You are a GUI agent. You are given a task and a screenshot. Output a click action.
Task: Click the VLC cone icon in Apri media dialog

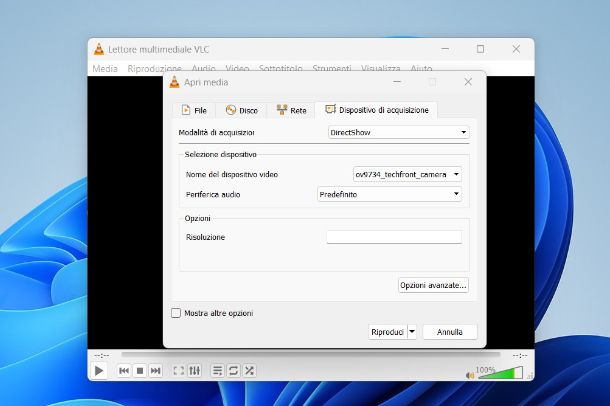[x=175, y=82]
